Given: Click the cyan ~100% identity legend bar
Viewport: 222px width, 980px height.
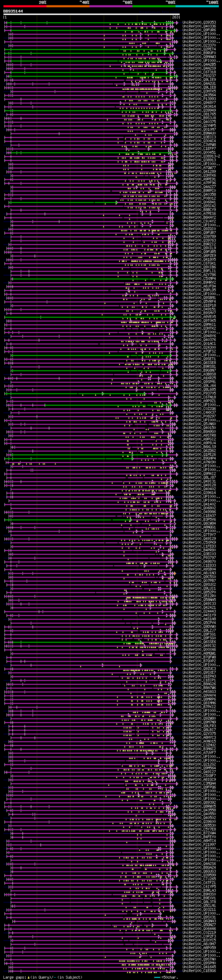Looking at the screenshot, I should (x=197, y=6).
